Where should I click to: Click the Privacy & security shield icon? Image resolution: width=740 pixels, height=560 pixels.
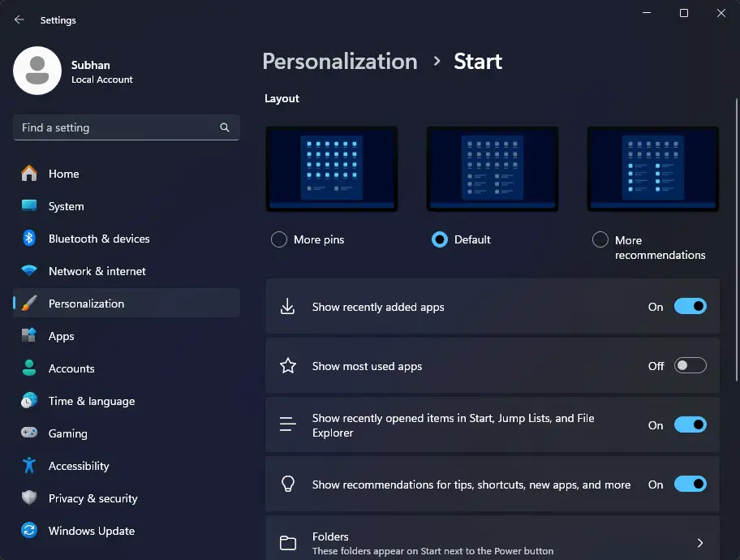coord(29,498)
